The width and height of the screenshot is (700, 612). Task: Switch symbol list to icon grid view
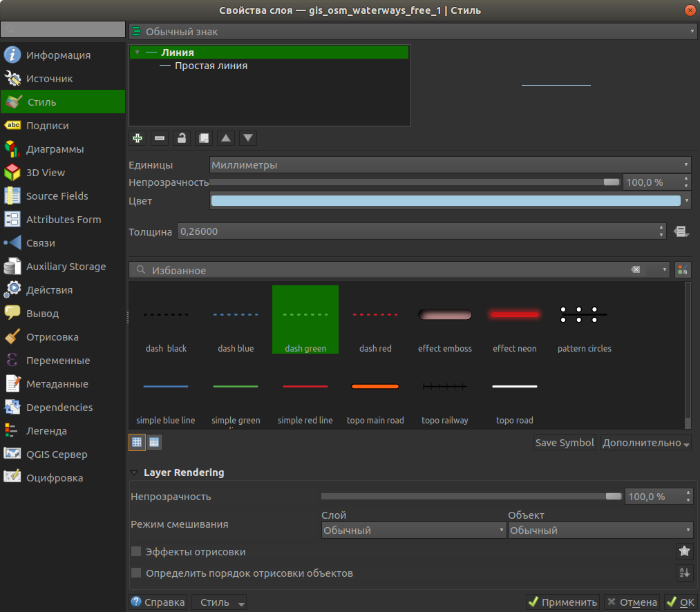pyautogui.click(x=137, y=442)
